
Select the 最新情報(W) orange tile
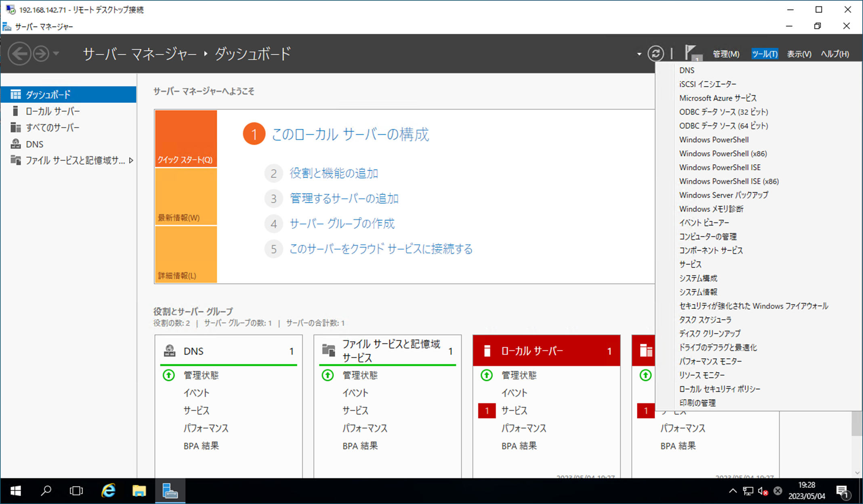click(x=186, y=197)
